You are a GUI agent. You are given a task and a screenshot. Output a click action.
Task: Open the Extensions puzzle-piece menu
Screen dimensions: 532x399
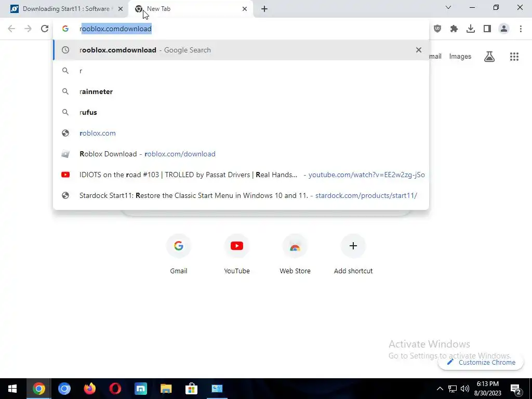click(x=454, y=29)
